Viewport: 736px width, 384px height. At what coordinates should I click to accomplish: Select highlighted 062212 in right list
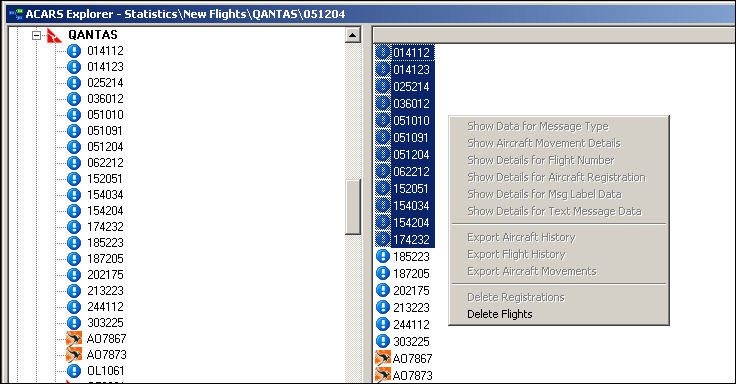tap(412, 171)
